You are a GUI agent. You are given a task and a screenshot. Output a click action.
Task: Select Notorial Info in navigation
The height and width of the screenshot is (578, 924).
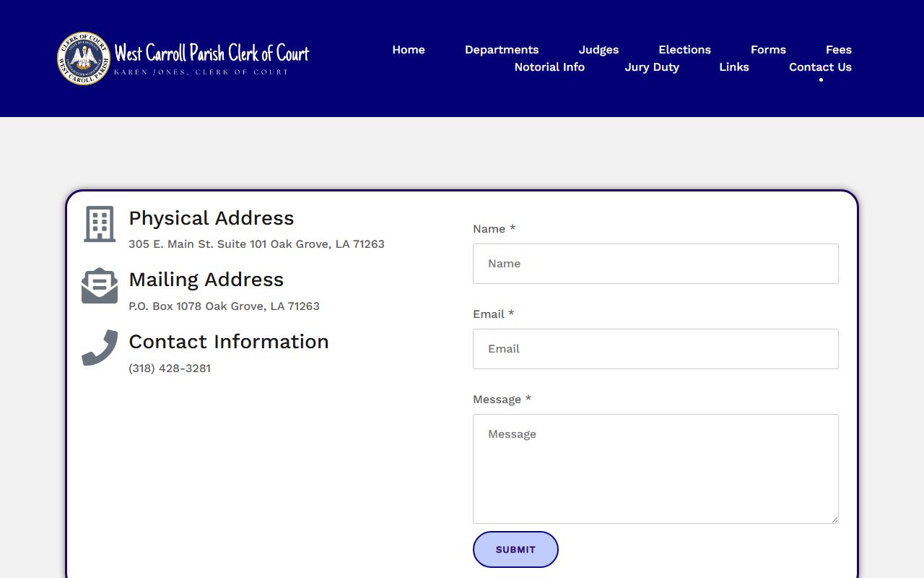[x=549, y=67]
